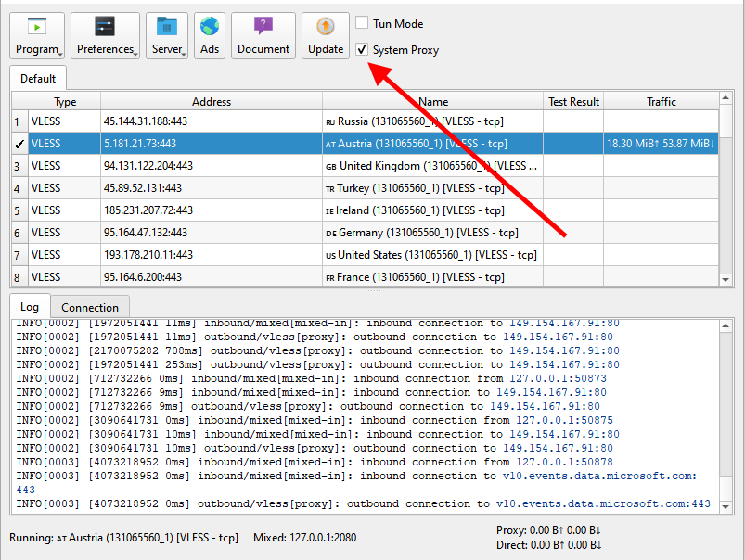This screenshot has width=745, height=560.
Task: Click the 127.0.0.1:50873 log address
Action: (558, 378)
